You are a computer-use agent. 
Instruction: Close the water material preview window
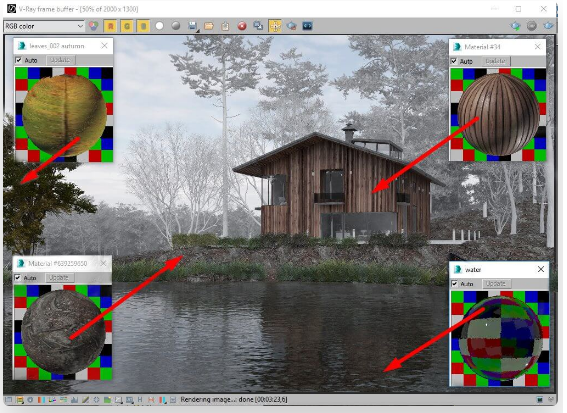coord(541,269)
